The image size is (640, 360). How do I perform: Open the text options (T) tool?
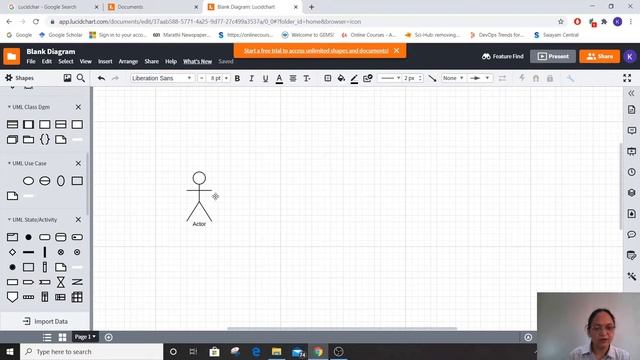click(x=307, y=78)
